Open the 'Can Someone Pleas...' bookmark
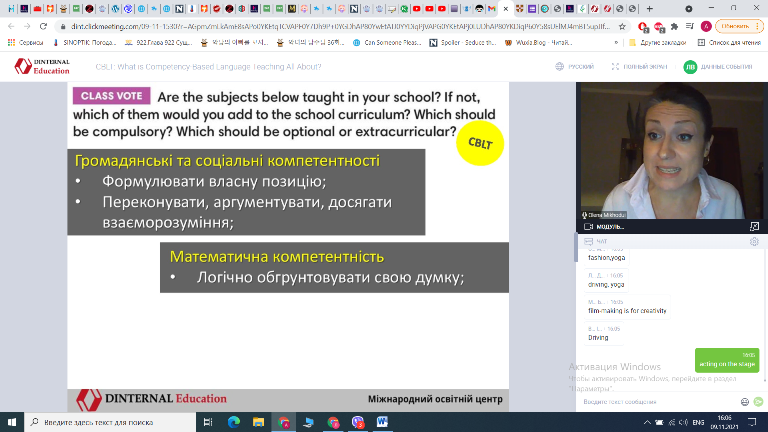Viewport: 768px width, 432px height. (x=386, y=43)
